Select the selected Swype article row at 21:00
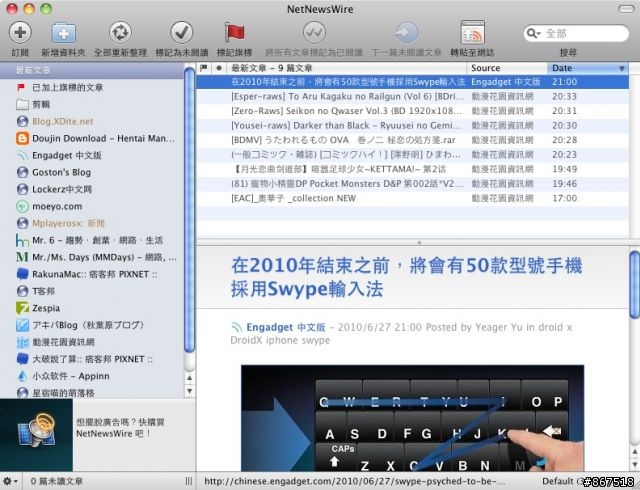This screenshot has width=640, height=490. pyautogui.click(x=413, y=82)
